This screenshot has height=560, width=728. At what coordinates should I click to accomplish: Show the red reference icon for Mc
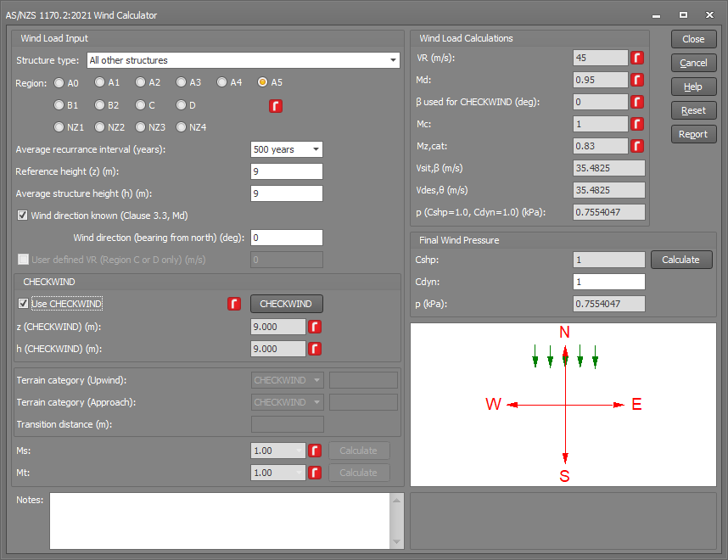point(637,124)
